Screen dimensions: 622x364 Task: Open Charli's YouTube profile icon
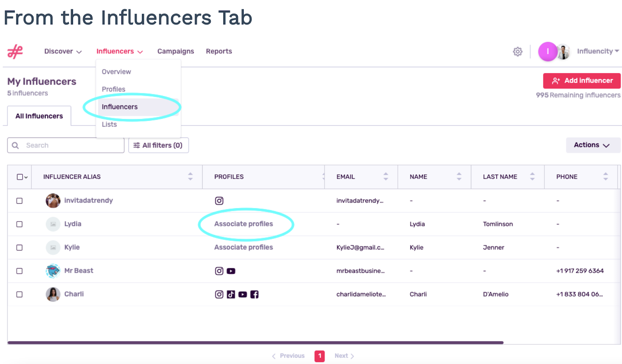tap(243, 294)
